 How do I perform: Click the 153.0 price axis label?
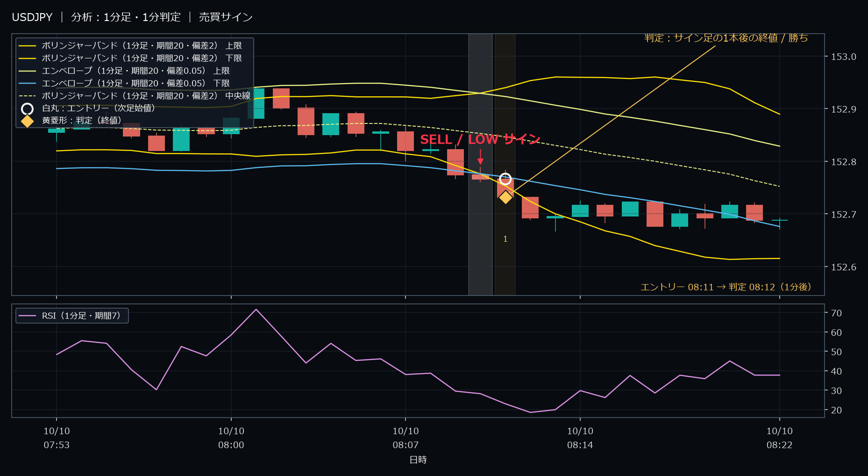[843, 57]
